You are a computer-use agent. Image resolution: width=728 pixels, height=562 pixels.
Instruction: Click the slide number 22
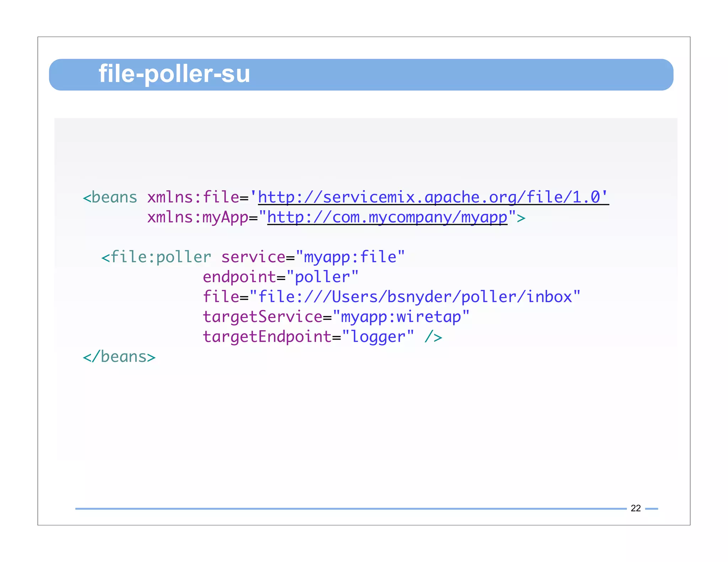pos(636,508)
